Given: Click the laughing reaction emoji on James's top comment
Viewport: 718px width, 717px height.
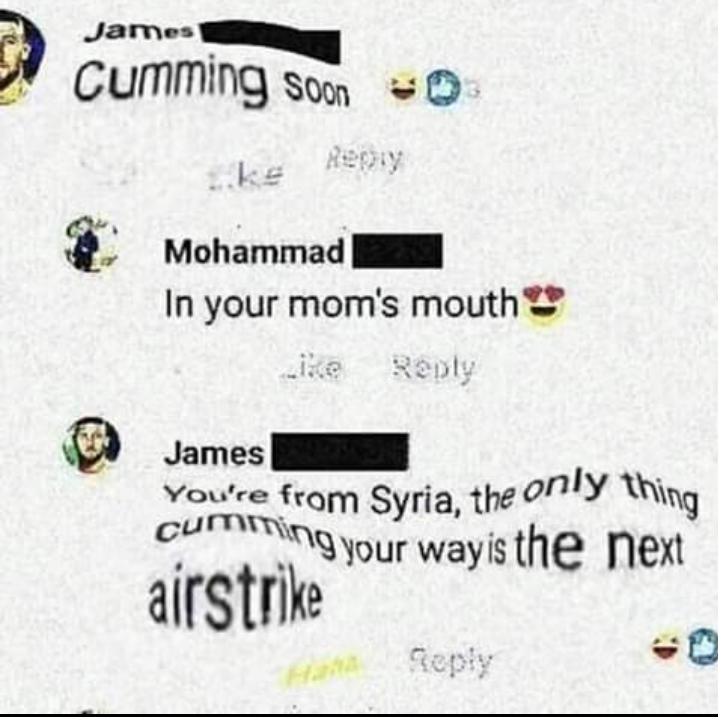Looking at the screenshot, I should coord(403,88).
